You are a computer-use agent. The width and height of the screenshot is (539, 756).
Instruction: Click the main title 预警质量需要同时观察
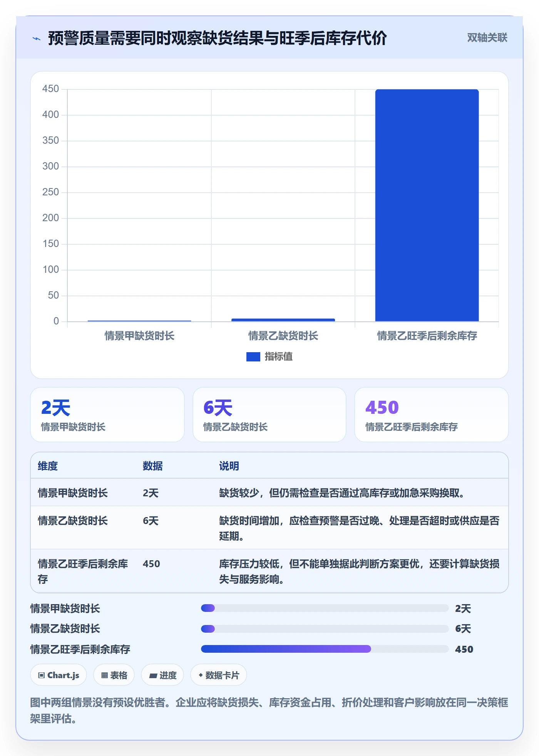tap(217, 38)
